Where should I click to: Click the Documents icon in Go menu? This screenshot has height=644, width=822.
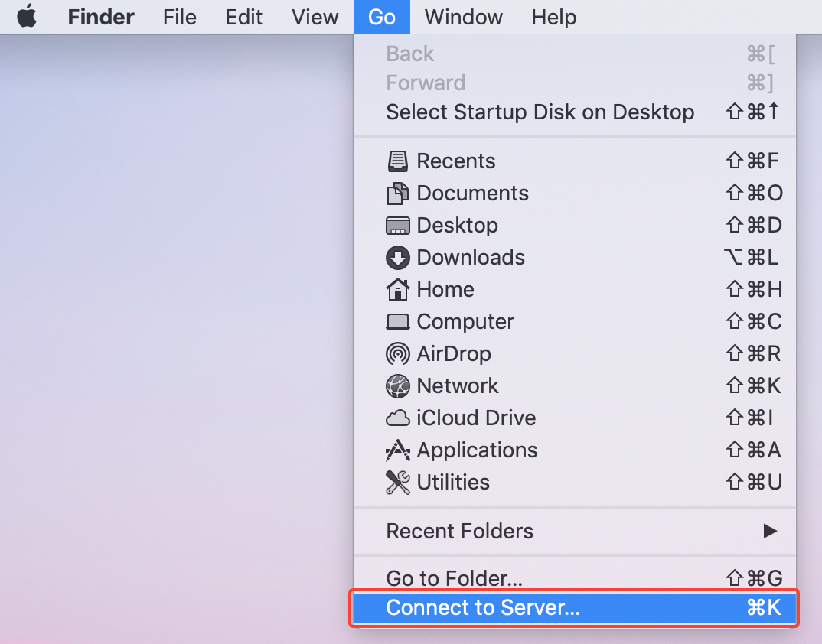pyautogui.click(x=398, y=194)
